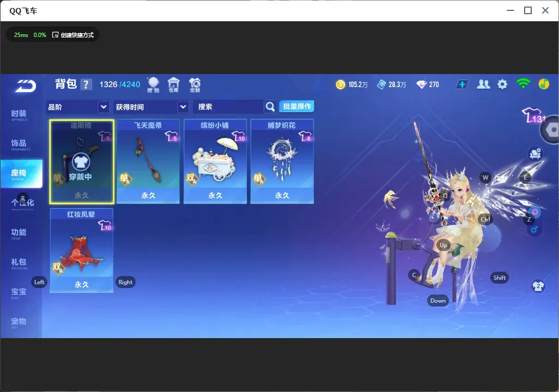Switch to the 个性化 tab
Image resolution: width=559 pixels, height=392 pixels.
click(x=22, y=203)
